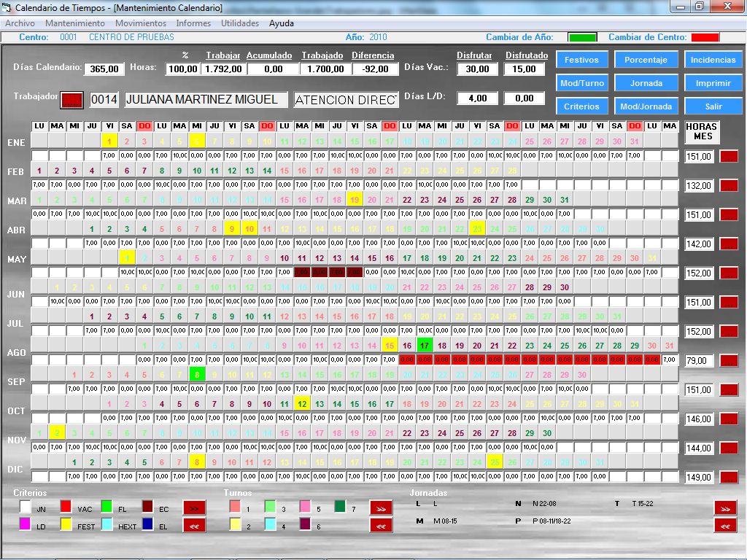Image resolution: width=747 pixels, height=560 pixels.
Task: Click red button beside AGO hours 79,00
Action: pyautogui.click(x=729, y=360)
